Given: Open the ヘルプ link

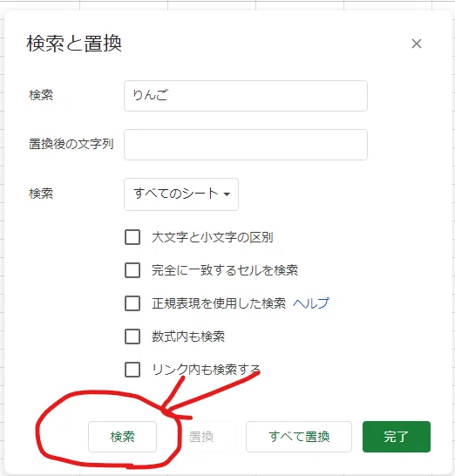Looking at the screenshot, I should click(311, 303).
